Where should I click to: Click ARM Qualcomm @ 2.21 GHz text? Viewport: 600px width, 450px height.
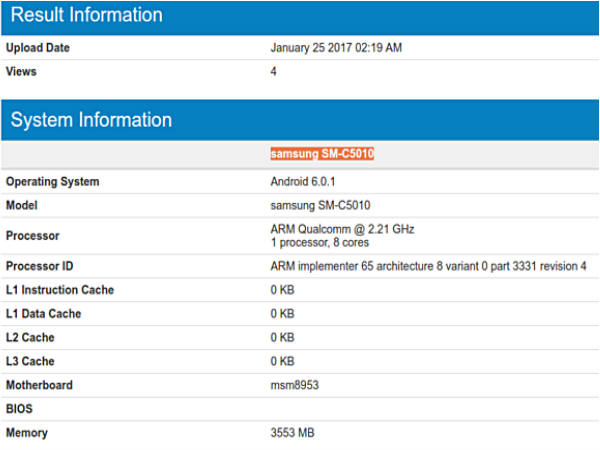[x=342, y=229]
